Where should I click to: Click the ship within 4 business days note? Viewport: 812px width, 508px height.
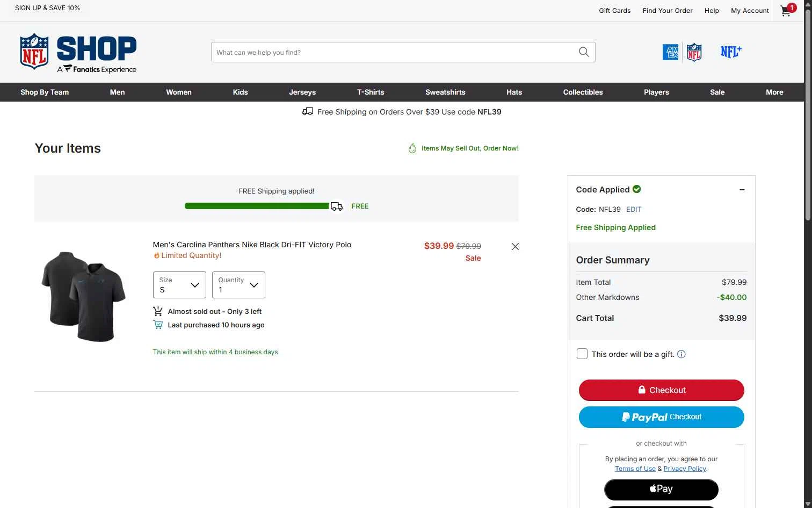tap(216, 352)
